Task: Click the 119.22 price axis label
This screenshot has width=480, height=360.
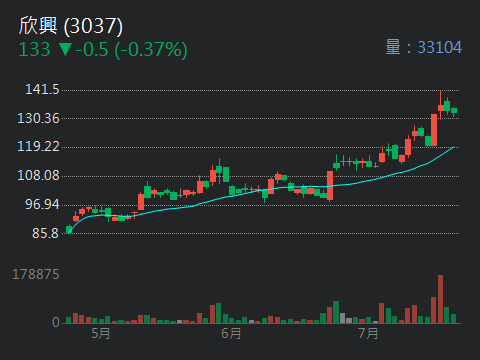Action: point(38,146)
